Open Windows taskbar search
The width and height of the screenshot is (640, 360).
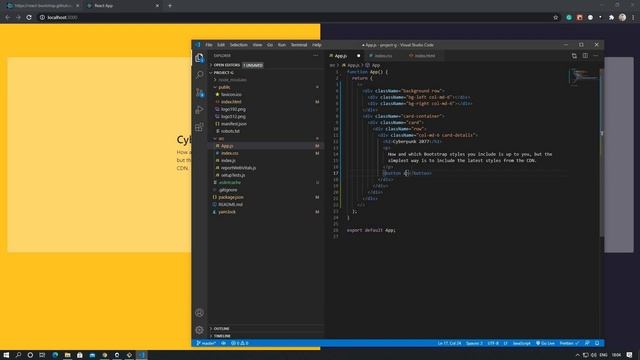tap(18, 355)
